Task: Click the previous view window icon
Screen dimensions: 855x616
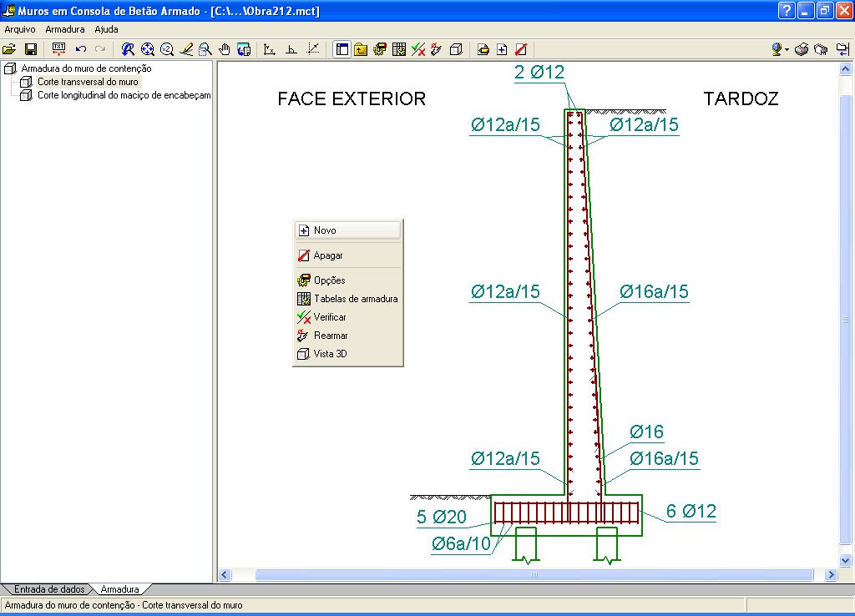Action: (244, 49)
